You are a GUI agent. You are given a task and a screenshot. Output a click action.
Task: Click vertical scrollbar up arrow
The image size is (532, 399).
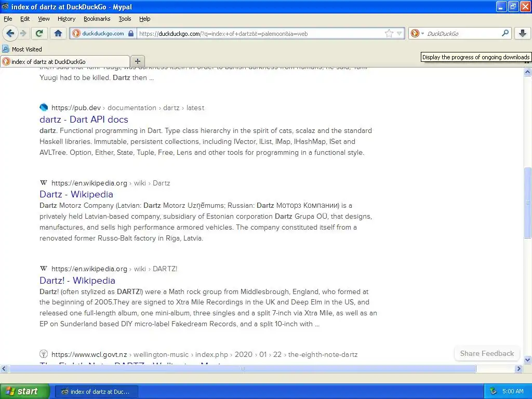(527, 72)
